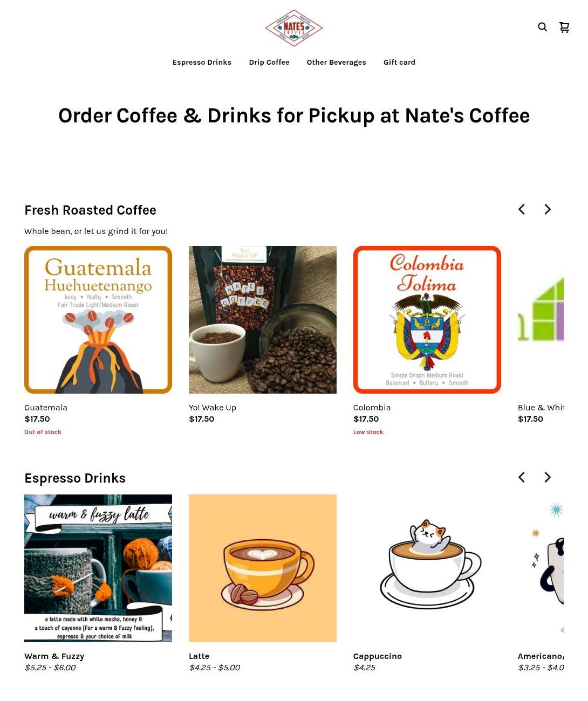Show previous Fresh Roasted Coffee items
This screenshot has width=588, height=701.
click(x=522, y=209)
